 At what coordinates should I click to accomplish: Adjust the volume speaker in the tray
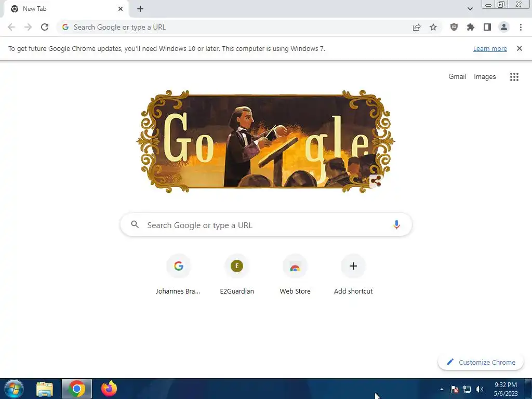[480, 389]
